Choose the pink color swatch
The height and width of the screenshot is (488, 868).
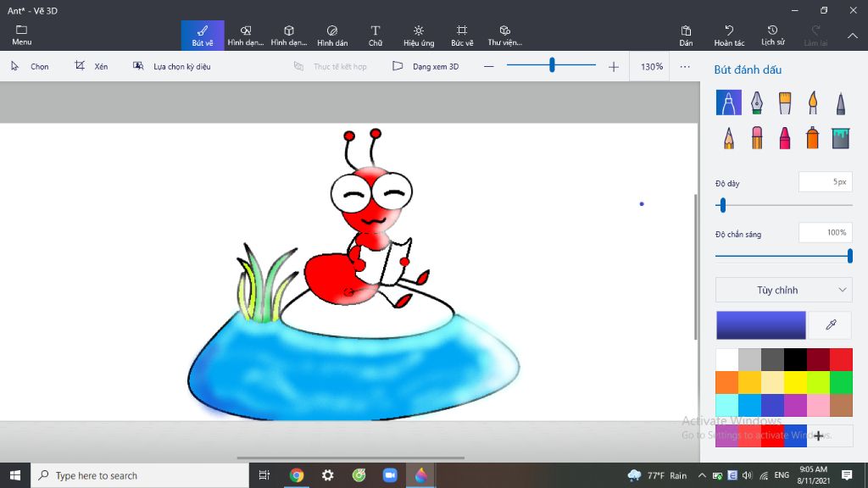point(818,405)
